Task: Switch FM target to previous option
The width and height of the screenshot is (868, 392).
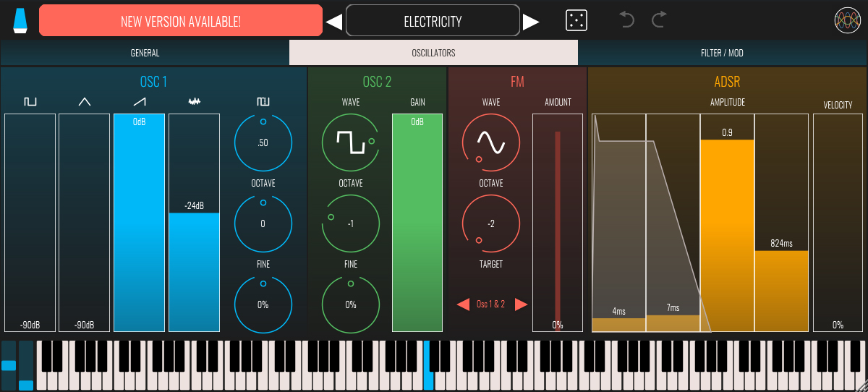Action: pyautogui.click(x=463, y=304)
